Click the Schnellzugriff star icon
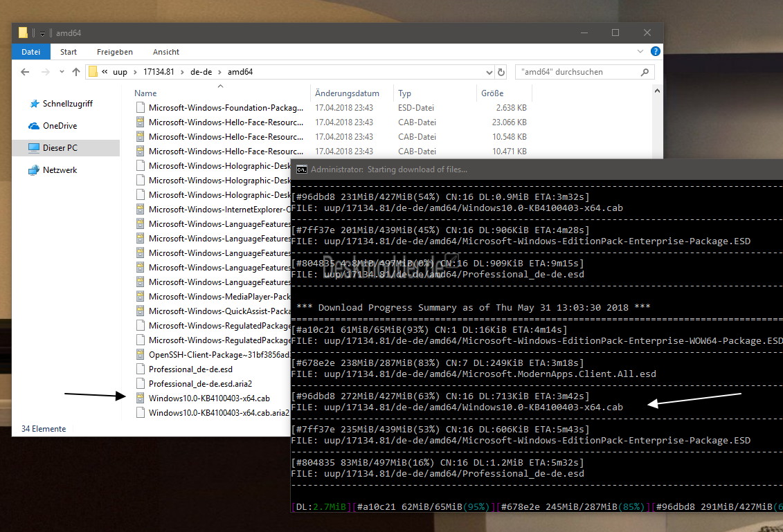Image resolution: width=783 pixels, height=532 pixels. coord(35,104)
